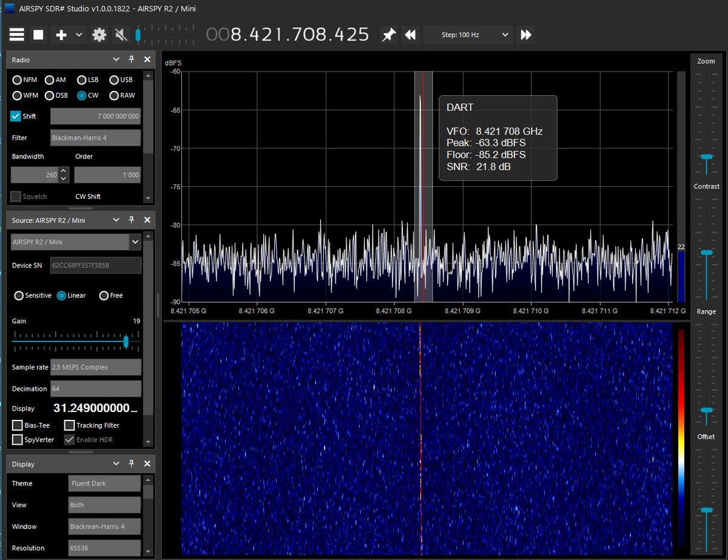Screen dimensions: 728x560
Task: Open the Sample rate 2.5 MSPS dropdown
Action: pos(95,367)
